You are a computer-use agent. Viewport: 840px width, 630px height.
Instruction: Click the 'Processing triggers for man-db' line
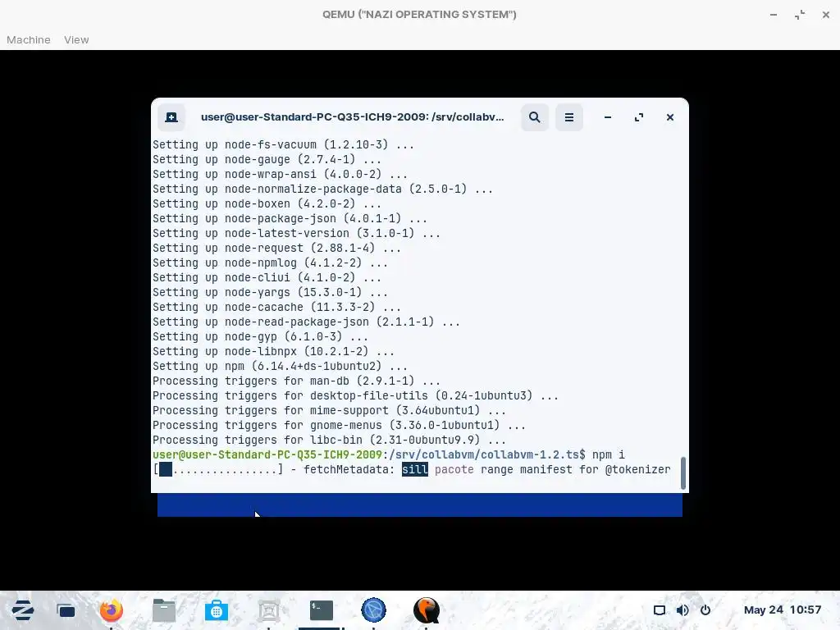tap(296, 381)
